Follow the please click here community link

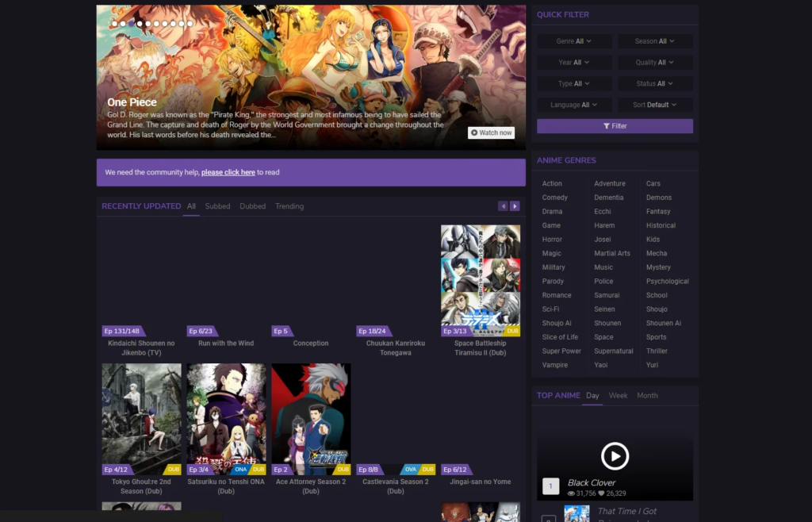click(228, 172)
